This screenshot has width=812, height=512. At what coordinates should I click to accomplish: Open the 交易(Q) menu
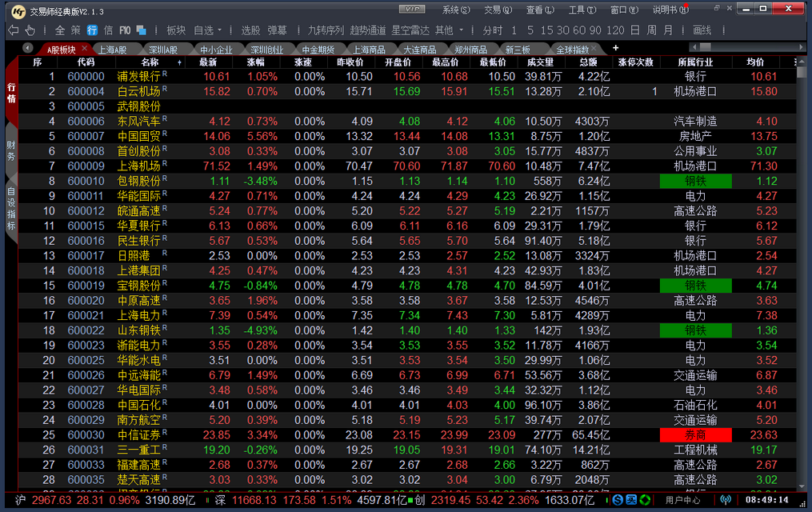[x=498, y=10]
